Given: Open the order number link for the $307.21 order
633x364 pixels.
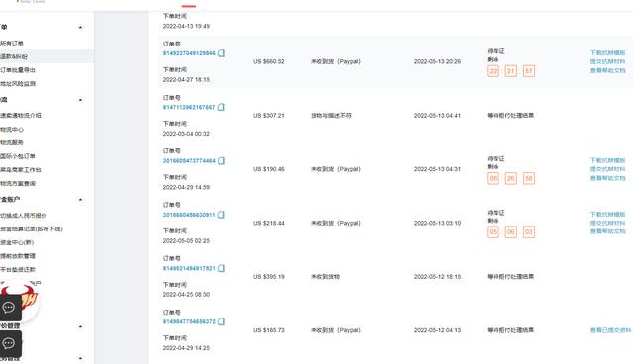Looking at the screenshot, I should tap(189, 107).
